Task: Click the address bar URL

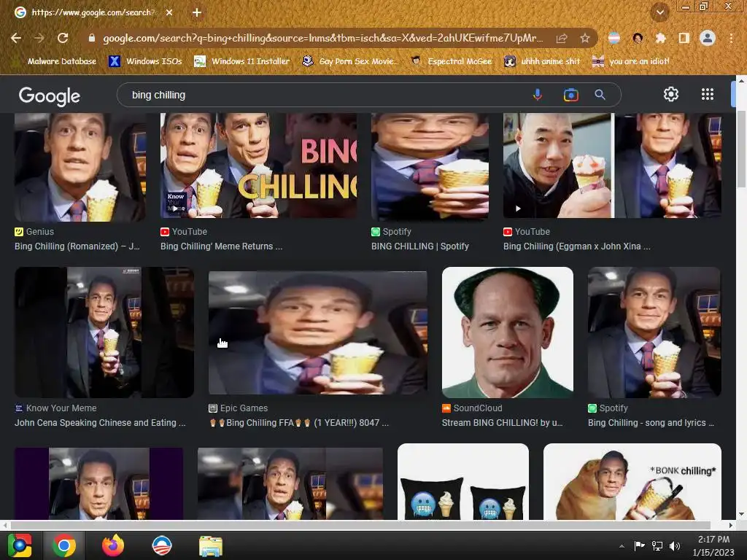Action: 322,38
